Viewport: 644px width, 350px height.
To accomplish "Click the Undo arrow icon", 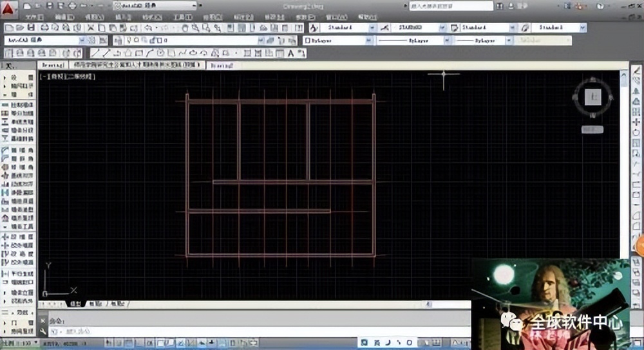I will tap(148, 28).
